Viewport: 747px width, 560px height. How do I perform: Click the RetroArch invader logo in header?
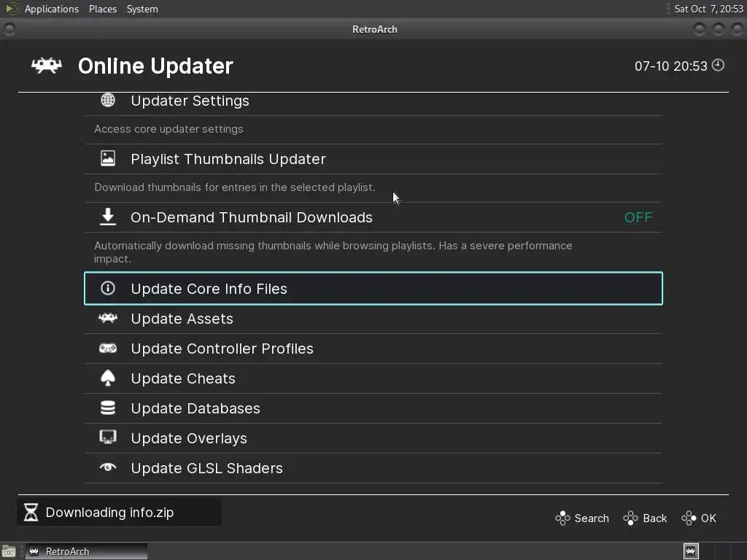pos(46,66)
